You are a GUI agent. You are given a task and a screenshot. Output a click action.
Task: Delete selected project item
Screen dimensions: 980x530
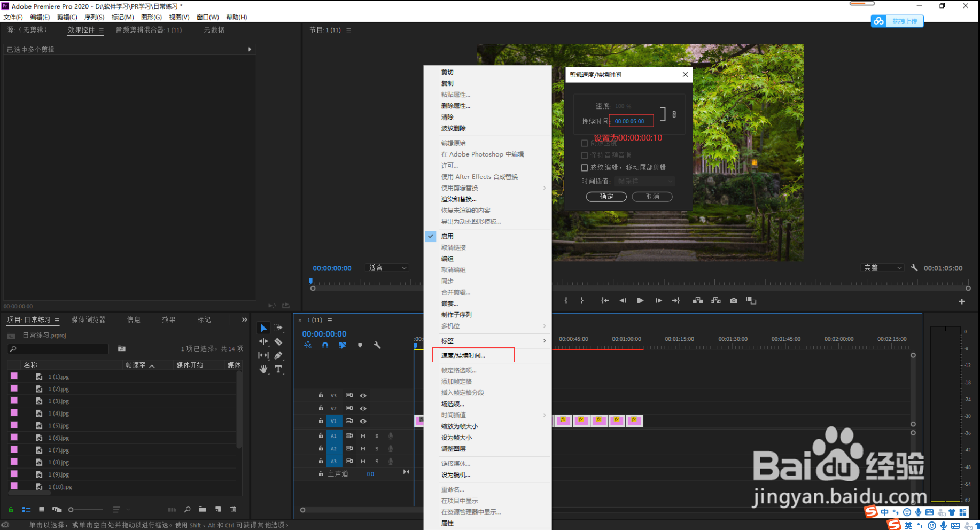(x=233, y=510)
